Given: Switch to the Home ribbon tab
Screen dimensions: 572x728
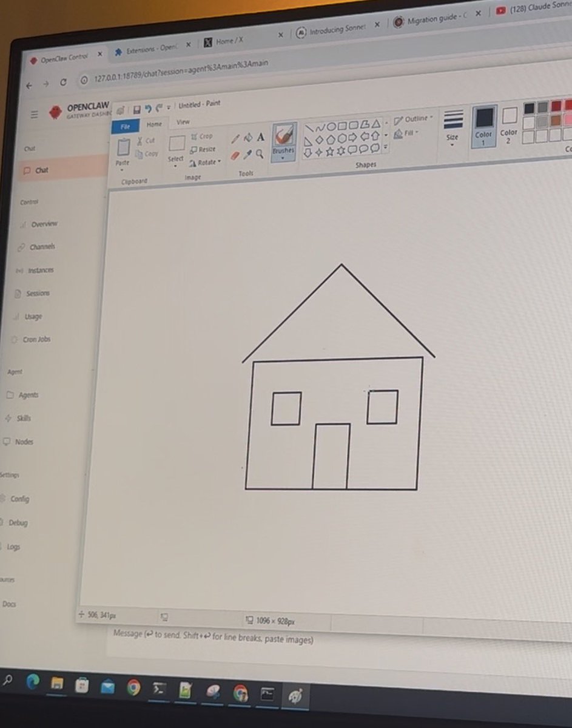Looking at the screenshot, I should click(154, 124).
